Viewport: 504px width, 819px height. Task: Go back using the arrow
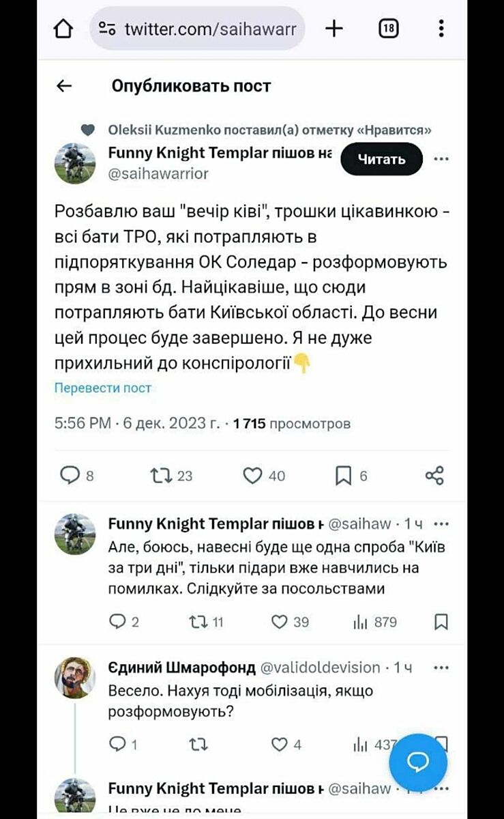pyautogui.click(x=64, y=86)
